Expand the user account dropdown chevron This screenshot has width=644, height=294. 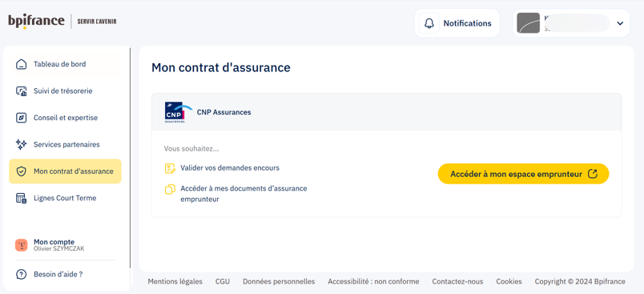coord(620,23)
